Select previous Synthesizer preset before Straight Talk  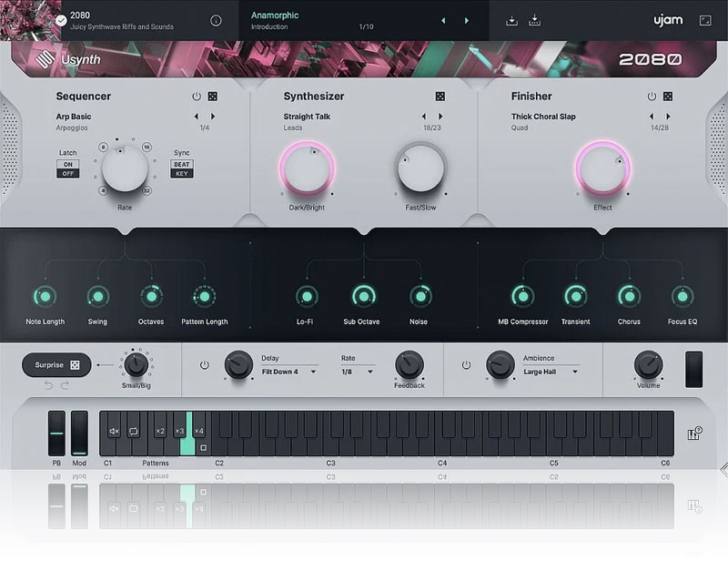pos(423,117)
